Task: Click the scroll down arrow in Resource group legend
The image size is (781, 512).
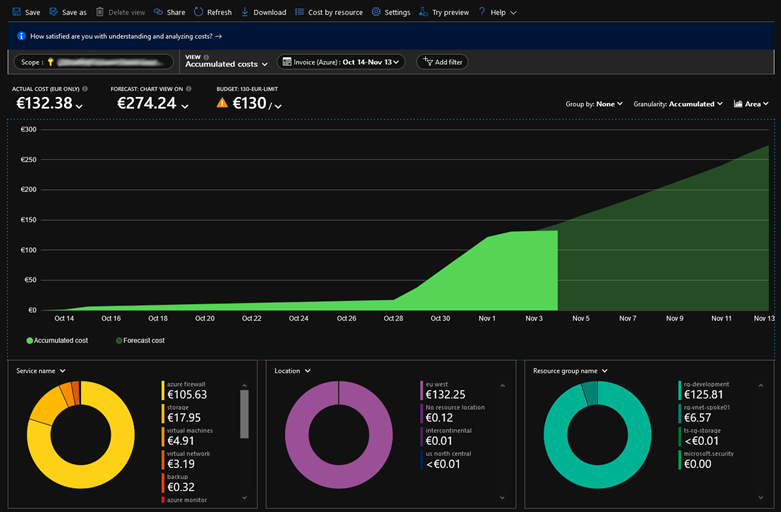Action: pos(761,498)
